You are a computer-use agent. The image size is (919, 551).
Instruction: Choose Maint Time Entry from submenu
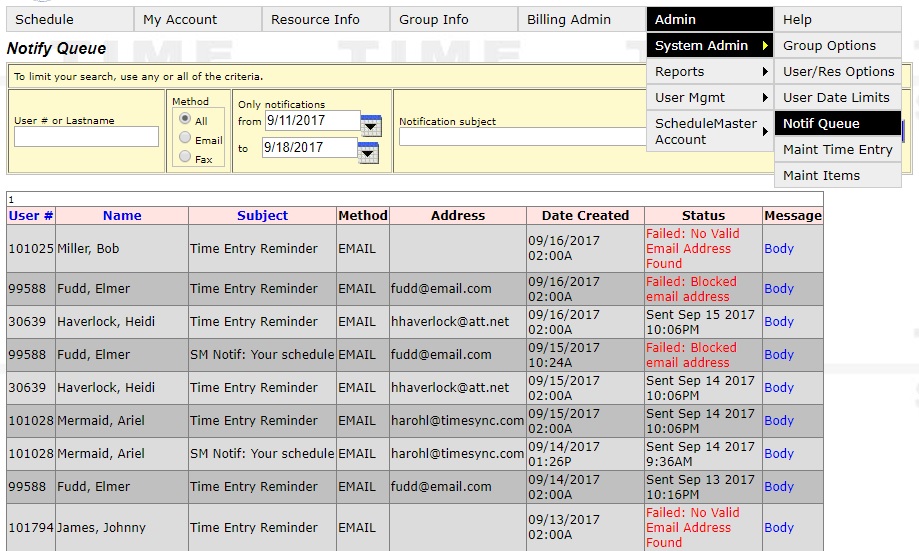pyautogui.click(x=838, y=149)
